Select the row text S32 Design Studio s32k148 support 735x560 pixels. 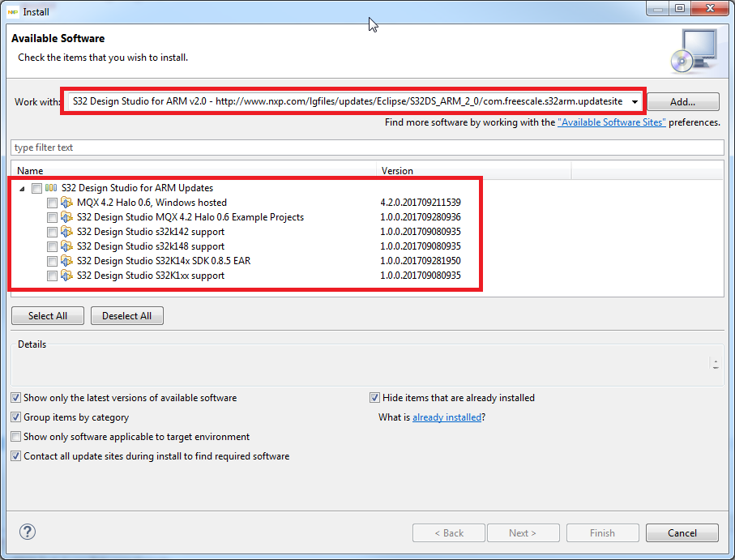click(151, 246)
